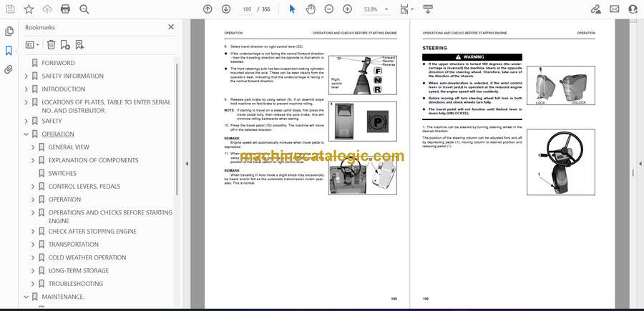Close the Bookmarks panel

point(171,27)
